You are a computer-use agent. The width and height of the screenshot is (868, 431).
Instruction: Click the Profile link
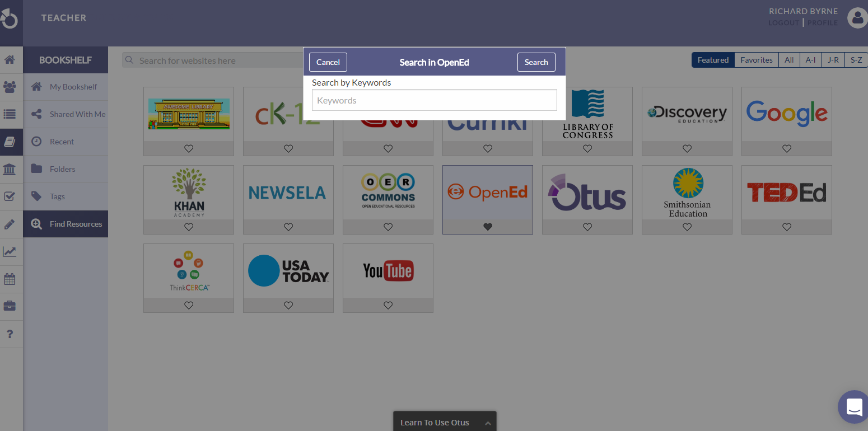point(823,23)
